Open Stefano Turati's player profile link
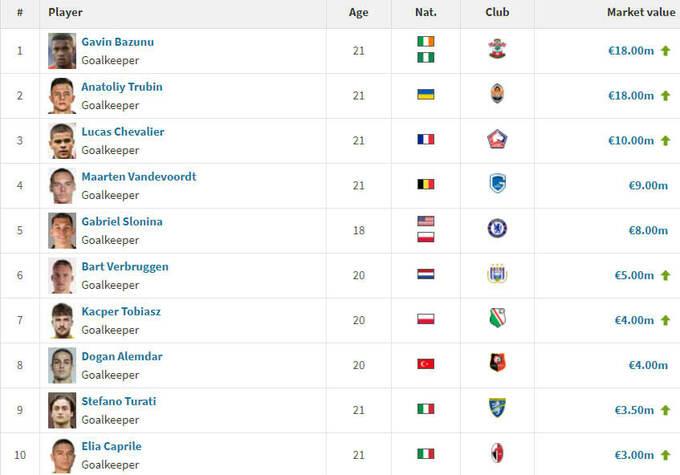Image resolution: width=680 pixels, height=475 pixels. [118, 401]
